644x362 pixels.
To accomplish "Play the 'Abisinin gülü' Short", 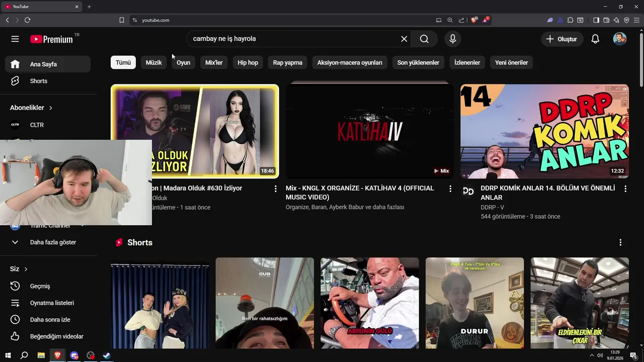I will tap(370, 303).
